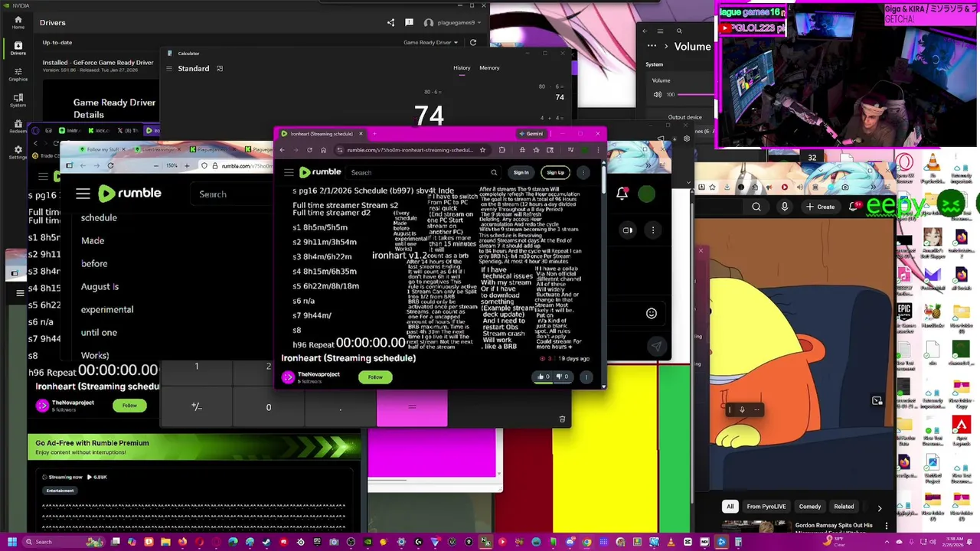This screenshot has width=980, height=551.
Task: Click the Go Ad-Free with Rumble Premium banner
Action: tap(194, 447)
